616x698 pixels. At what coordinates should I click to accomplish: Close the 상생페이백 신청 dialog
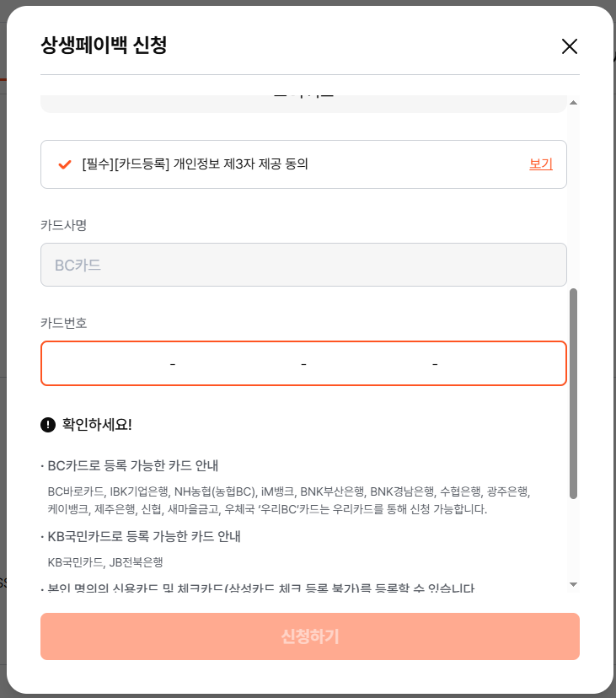pyautogui.click(x=570, y=46)
